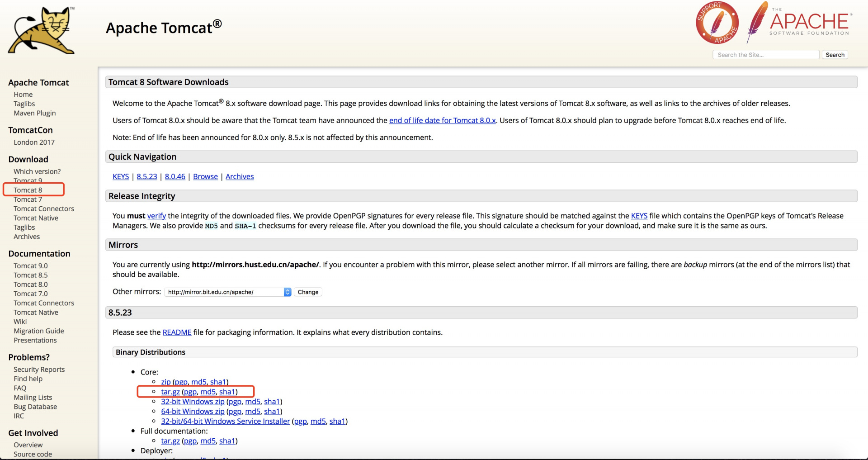Image resolution: width=868 pixels, height=460 pixels.
Task: Open the Migration Guide link
Action: pyautogui.click(x=39, y=331)
